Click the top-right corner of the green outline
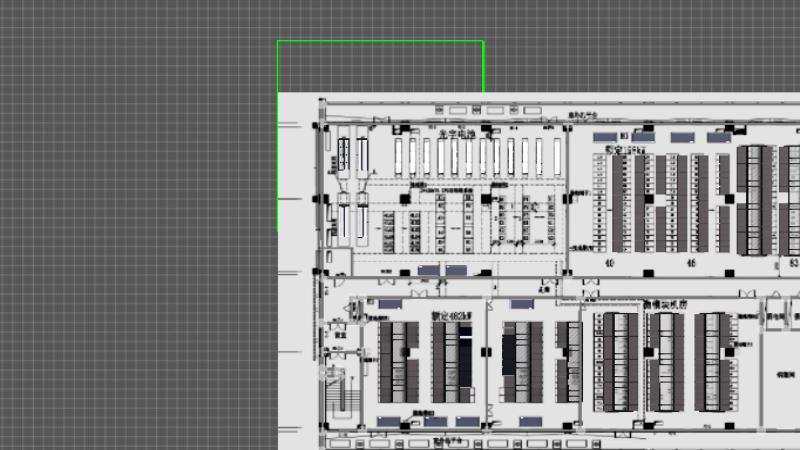This screenshot has width=800, height=450. (483, 41)
